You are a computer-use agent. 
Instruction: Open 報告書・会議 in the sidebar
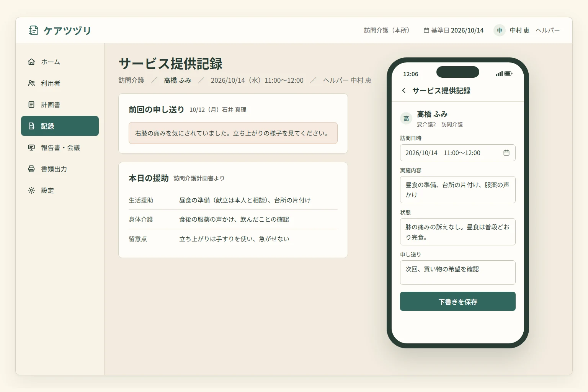[x=60, y=147]
